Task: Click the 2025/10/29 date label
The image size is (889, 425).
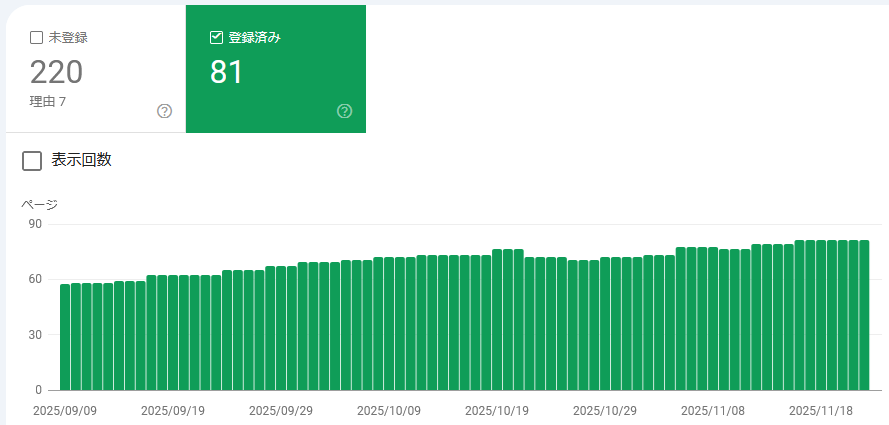Action: click(605, 410)
